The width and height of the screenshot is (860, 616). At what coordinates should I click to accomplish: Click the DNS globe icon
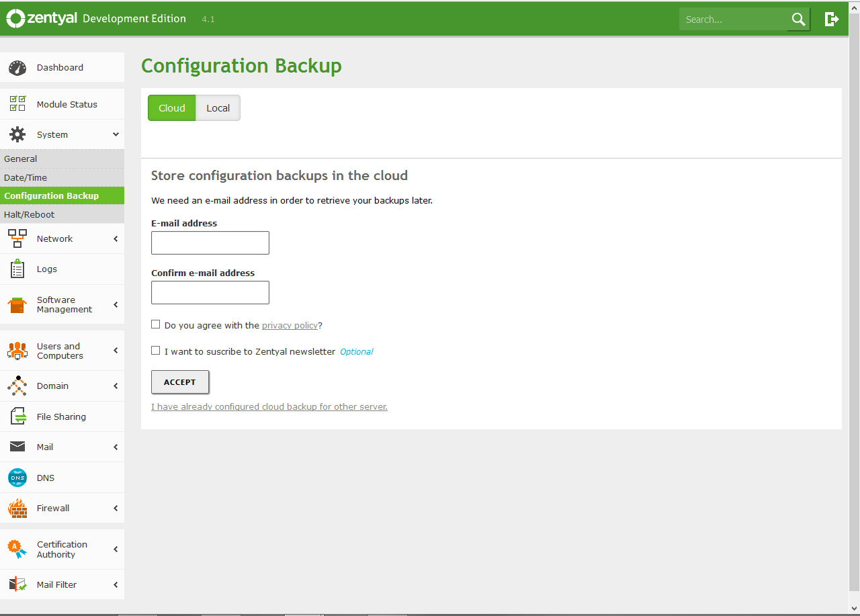point(17,478)
